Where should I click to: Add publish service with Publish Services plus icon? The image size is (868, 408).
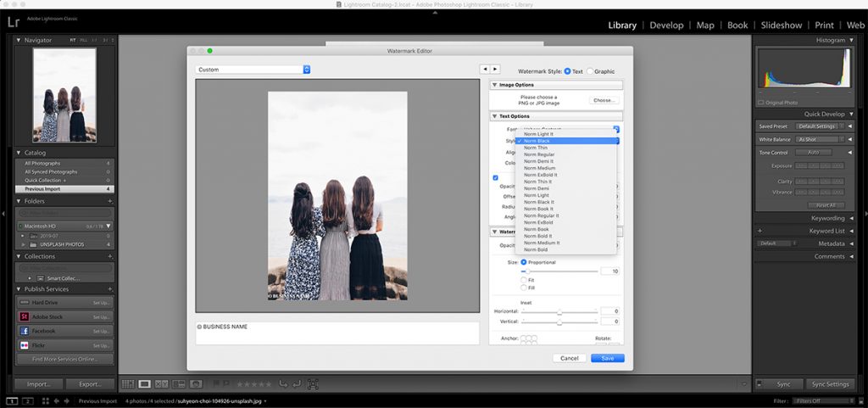pyautogui.click(x=109, y=289)
